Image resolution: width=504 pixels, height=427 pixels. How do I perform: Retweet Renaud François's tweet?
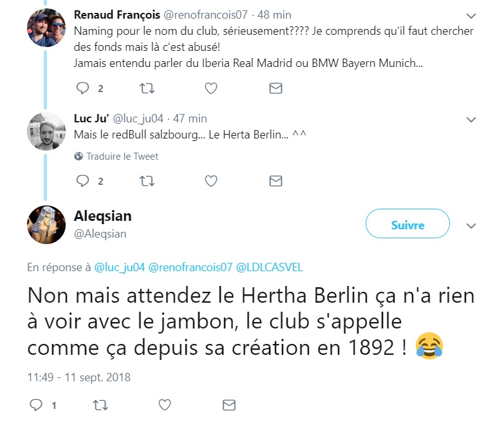(x=147, y=88)
